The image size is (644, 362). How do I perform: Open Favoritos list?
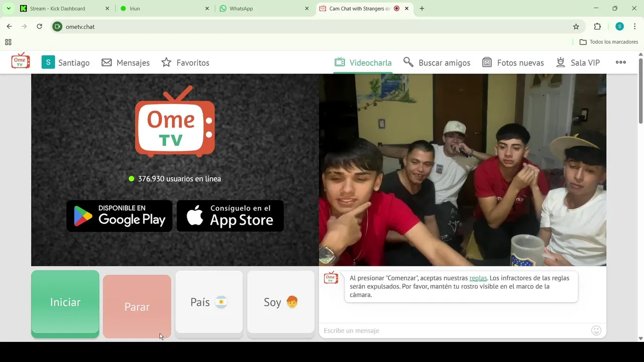pos(185,63)
